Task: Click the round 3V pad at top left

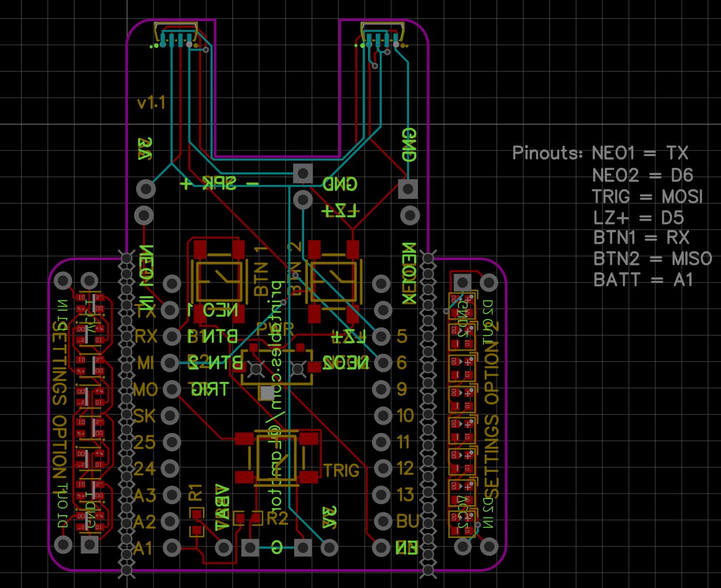Action: [146, 188]
